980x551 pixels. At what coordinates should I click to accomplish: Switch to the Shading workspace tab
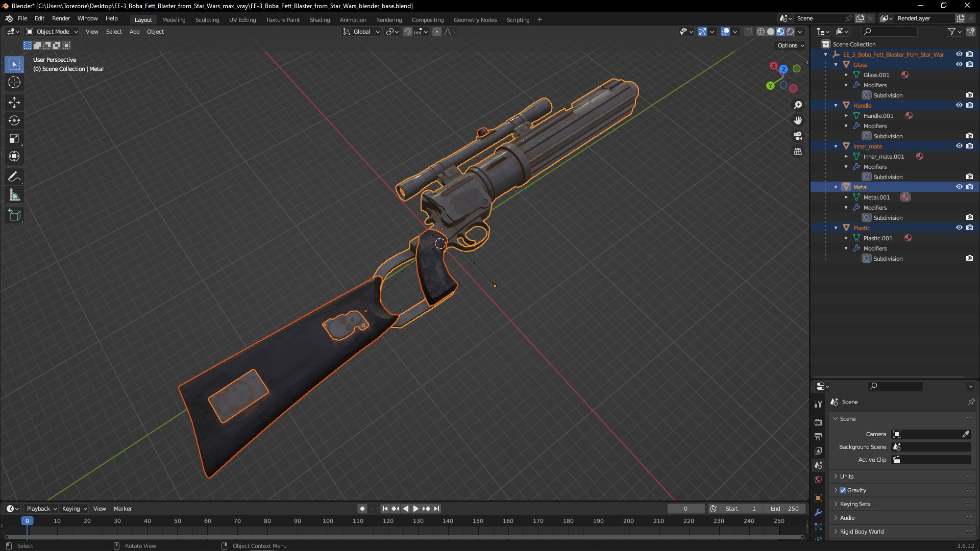point(320,20)
